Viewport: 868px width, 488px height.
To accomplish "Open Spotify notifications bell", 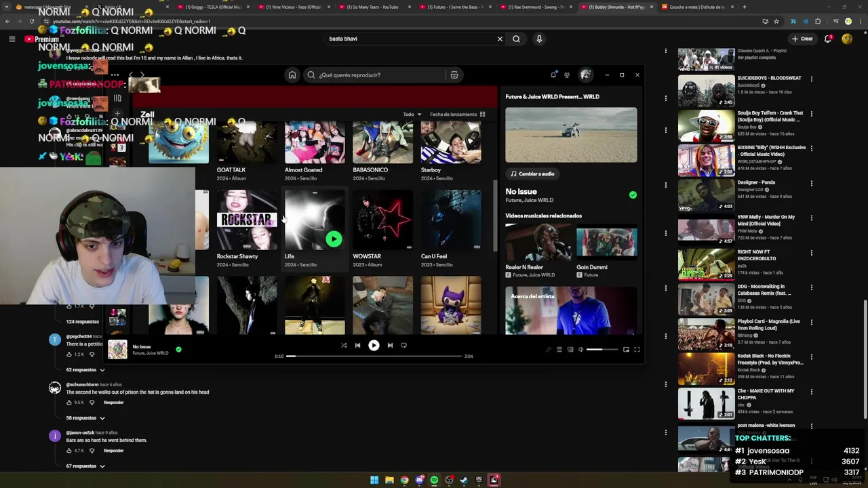I will pyautogui.click(x=553, y=75).
